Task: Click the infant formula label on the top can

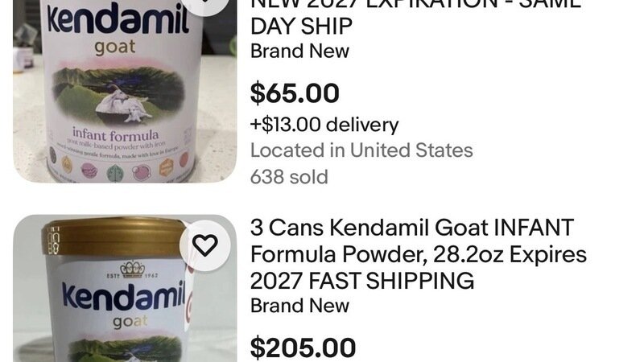Action: pyautogui.click(x=115, y=133)
